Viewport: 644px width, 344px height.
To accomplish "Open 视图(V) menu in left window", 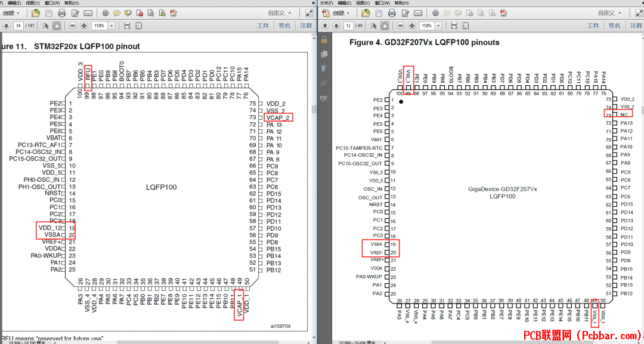I will pyautogui.click(x=32, y=3).
